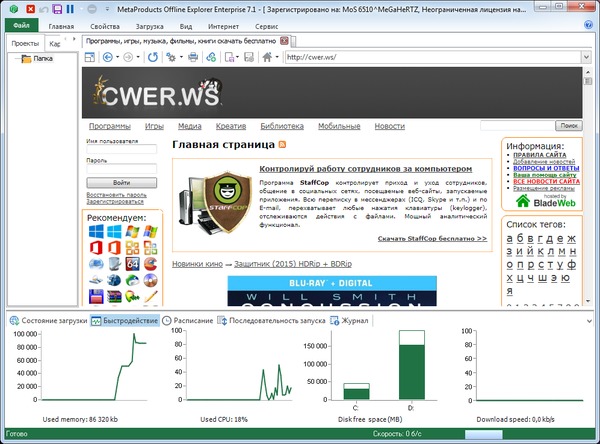Image resolution: width=600 pixels, height=444 pixels.
Task: Click the red 64 icon in Рекомендуем
Action: (132, 264)
